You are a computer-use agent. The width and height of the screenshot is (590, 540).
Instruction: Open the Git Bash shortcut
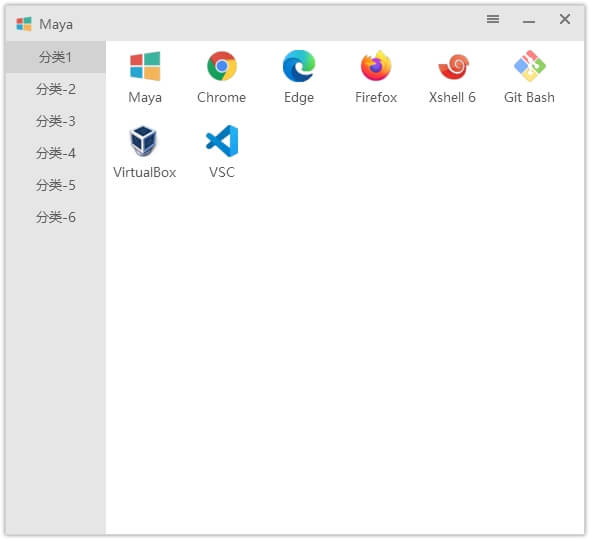[x=529, y=77]
